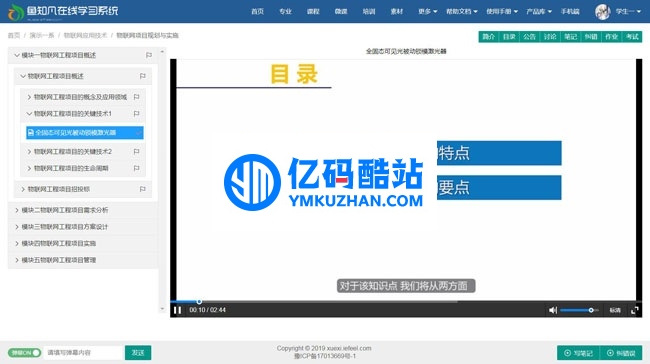Open the 帮助文档 dropdown menu

[461, 12]
